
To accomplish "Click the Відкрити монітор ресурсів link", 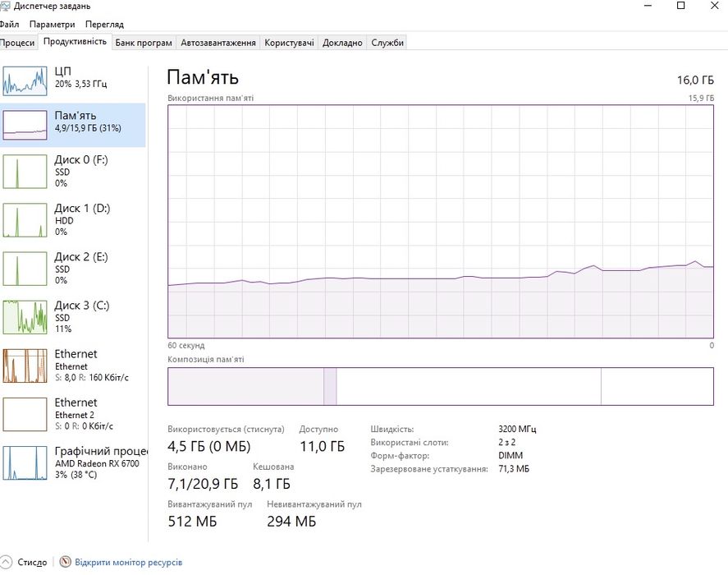I will [x=128, y=563].
